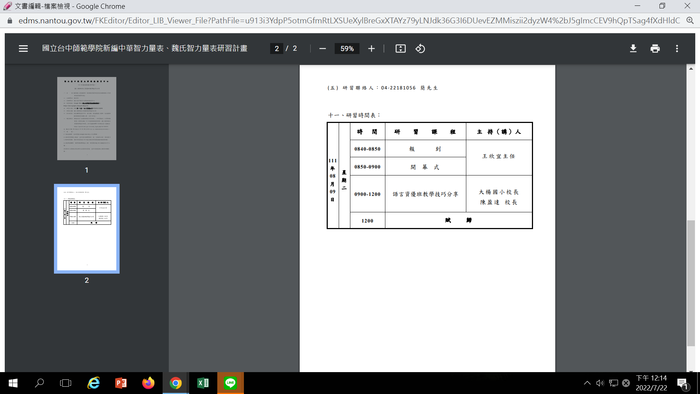The image size is (700, 394).
Task: Click the site lock icon in address bar
Action: (10, 21)
